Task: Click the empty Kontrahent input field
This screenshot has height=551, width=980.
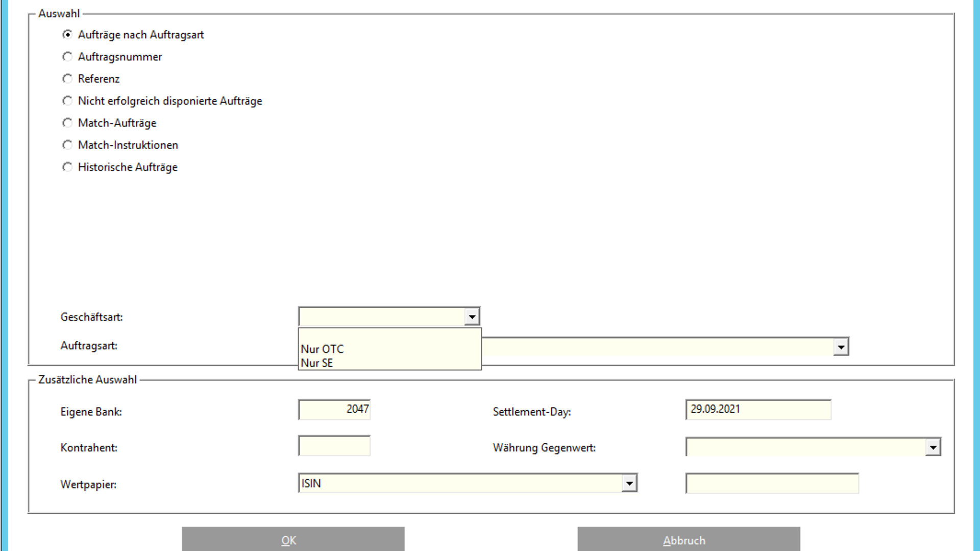Action: pos(334,446)
